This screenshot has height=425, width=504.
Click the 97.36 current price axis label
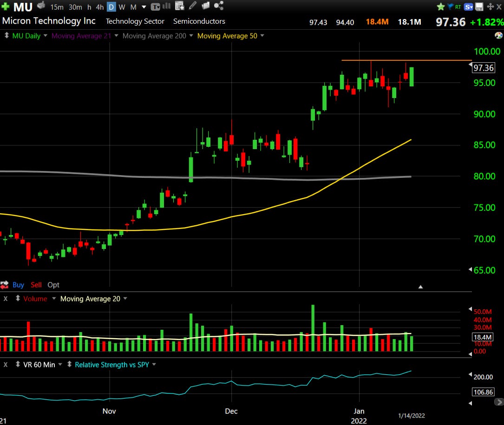484,68
